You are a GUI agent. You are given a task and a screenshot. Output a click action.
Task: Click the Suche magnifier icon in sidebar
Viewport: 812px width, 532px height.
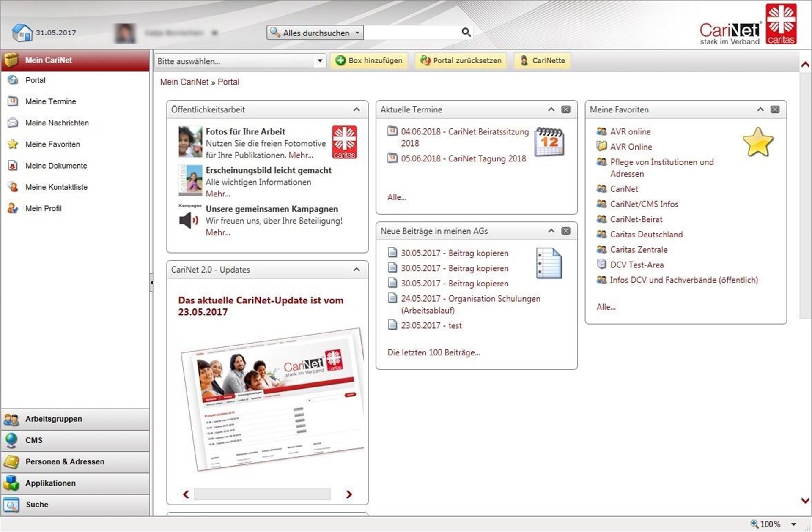point(11,505)
